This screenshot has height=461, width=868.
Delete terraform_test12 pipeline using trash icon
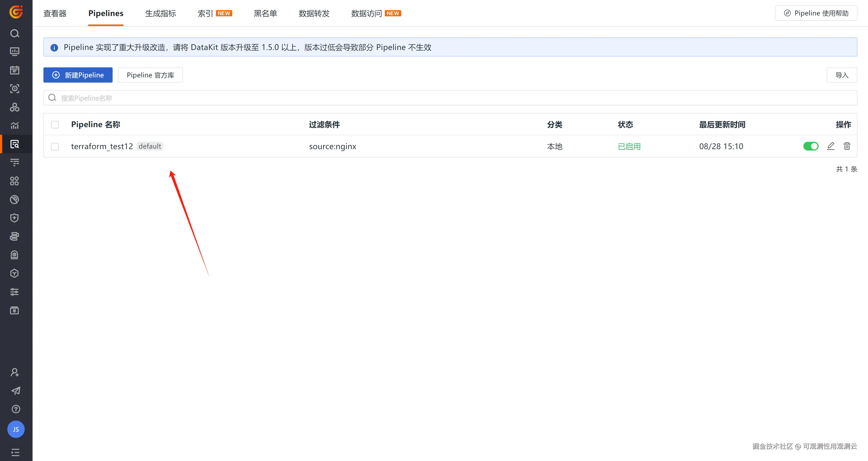click(x=847, y=146)
